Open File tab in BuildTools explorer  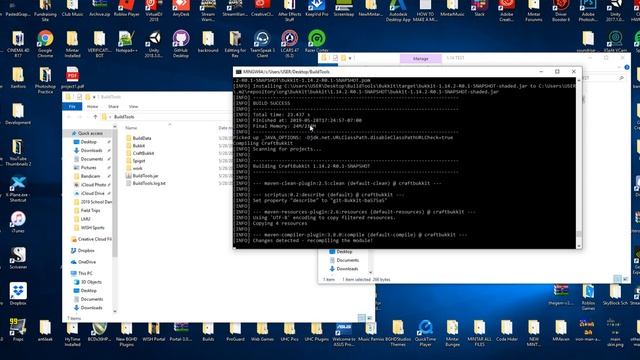72,107
